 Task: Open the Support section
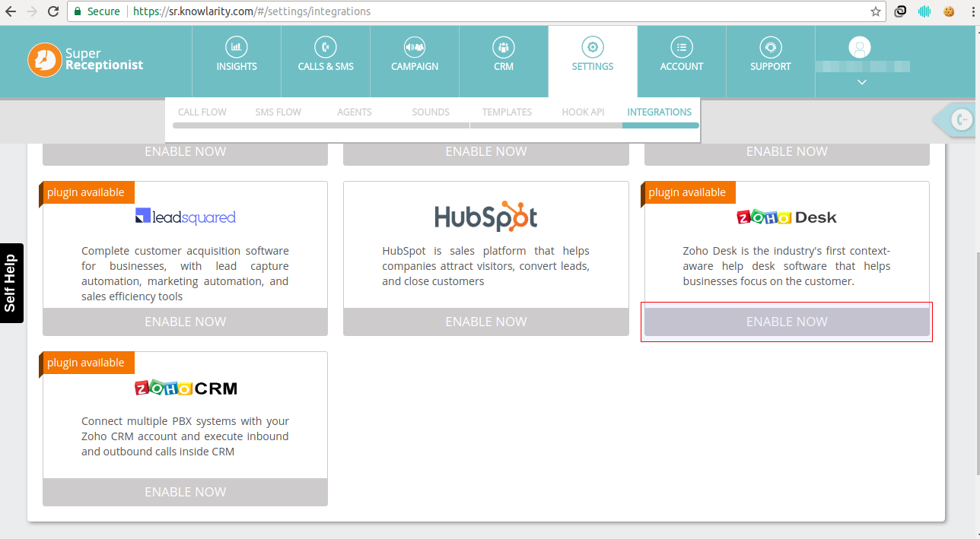(771, 62)
